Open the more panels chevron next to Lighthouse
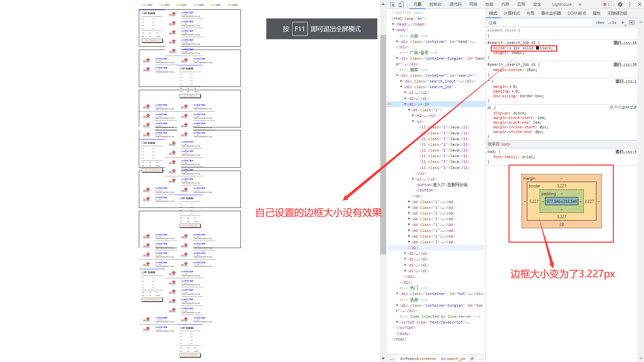The image size is (644, 362). click(580, 4)
